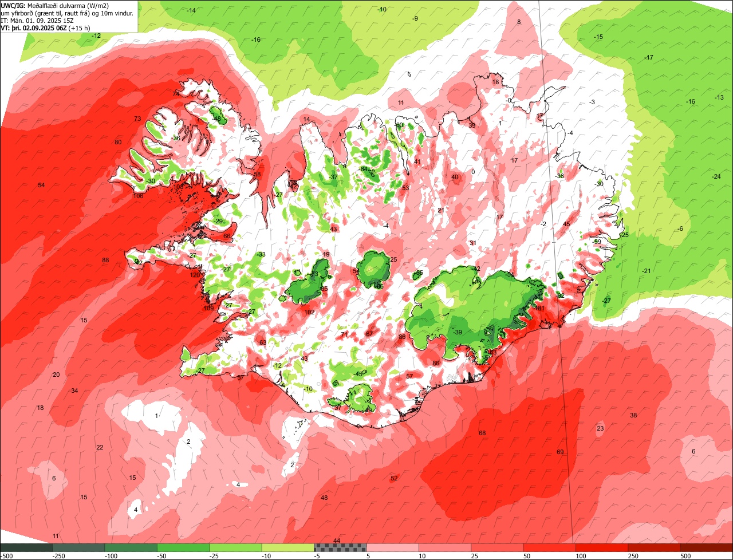Click the map value '120' on the west coast
733x560 pixels.
195,275
